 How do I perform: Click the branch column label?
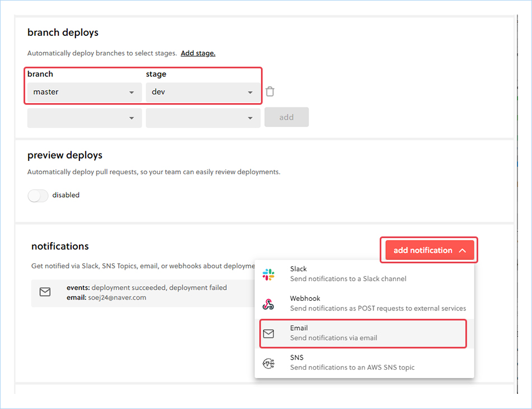[40, 74]
